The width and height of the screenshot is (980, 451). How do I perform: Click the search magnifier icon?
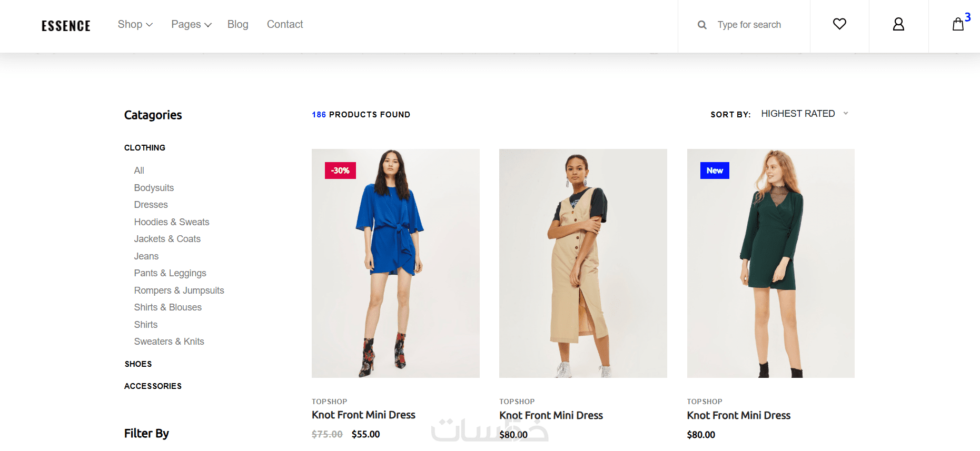(702, 25)
